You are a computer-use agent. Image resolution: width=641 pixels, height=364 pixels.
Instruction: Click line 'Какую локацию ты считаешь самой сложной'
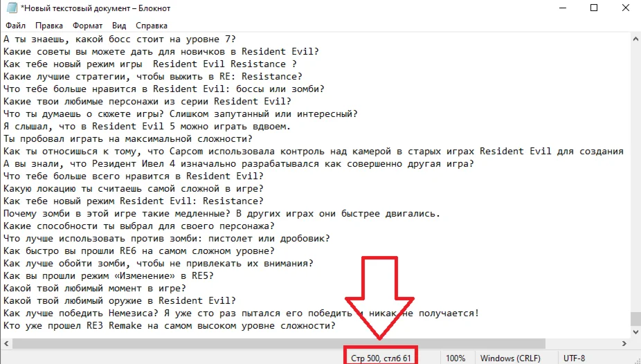point(134,189)
